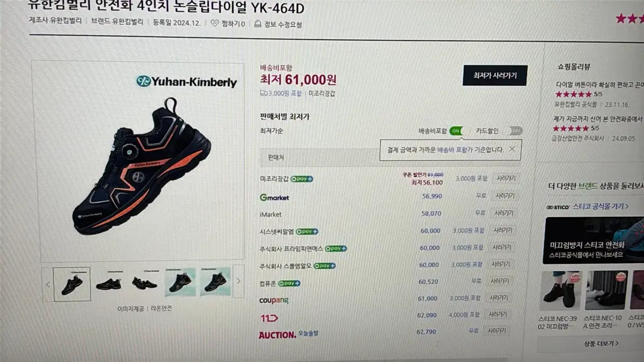
Task: Show previous product image thumbnails
Action: coord(47,284)
